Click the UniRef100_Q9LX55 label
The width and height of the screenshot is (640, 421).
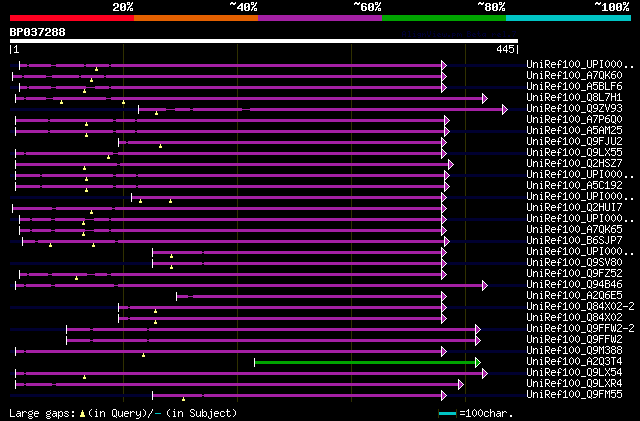pyautogui.click(x=574, y=153)
